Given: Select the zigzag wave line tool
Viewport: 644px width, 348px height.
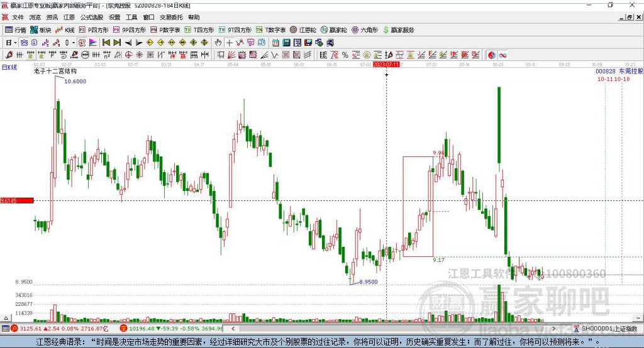Looking at the screenshot, I should (x=274, y=55).
